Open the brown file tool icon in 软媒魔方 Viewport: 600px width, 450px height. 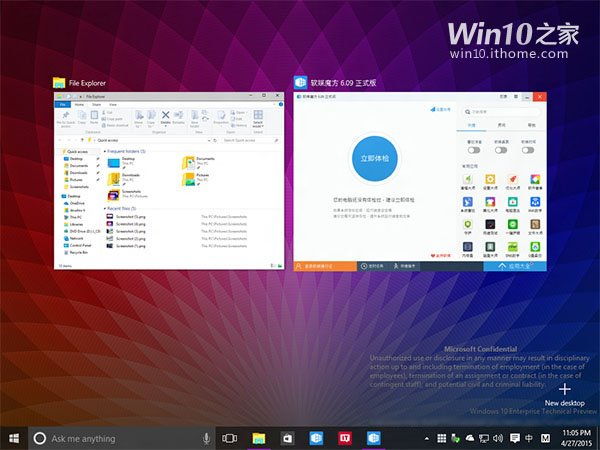535,224
